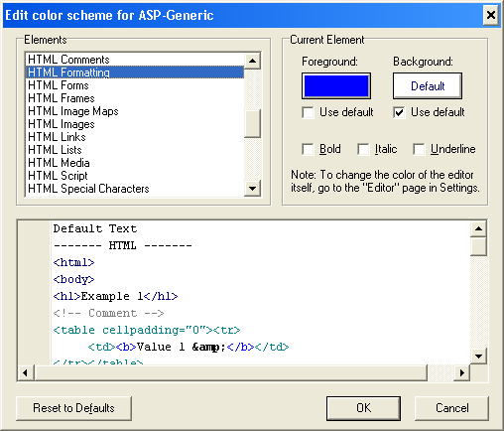Click the Value 1 &amp; preview line

click(189, 347)
